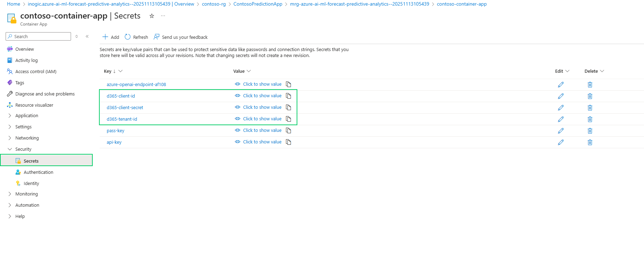Viewport: 644px width, 263px height.
Task: Collapse the Security section in sidebar
Action: (x=23, y=149)
